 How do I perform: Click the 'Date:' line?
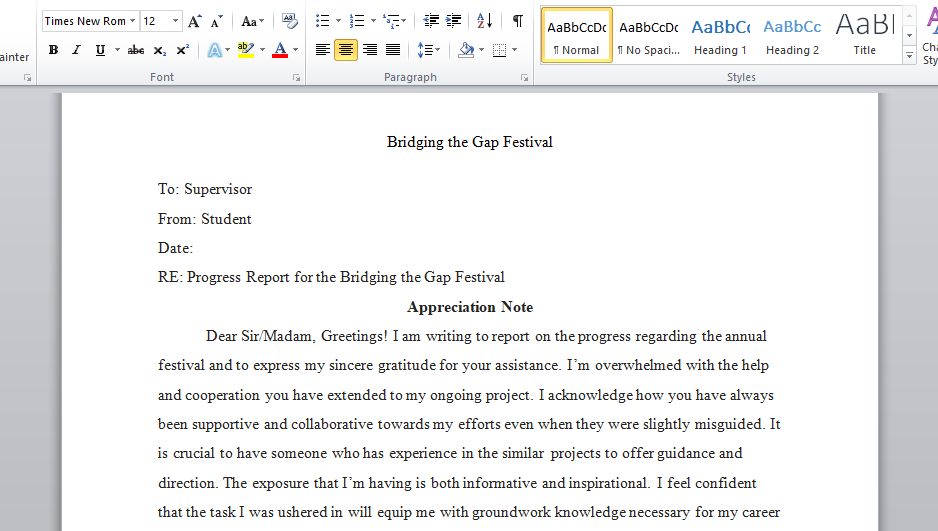pos(175,248)
